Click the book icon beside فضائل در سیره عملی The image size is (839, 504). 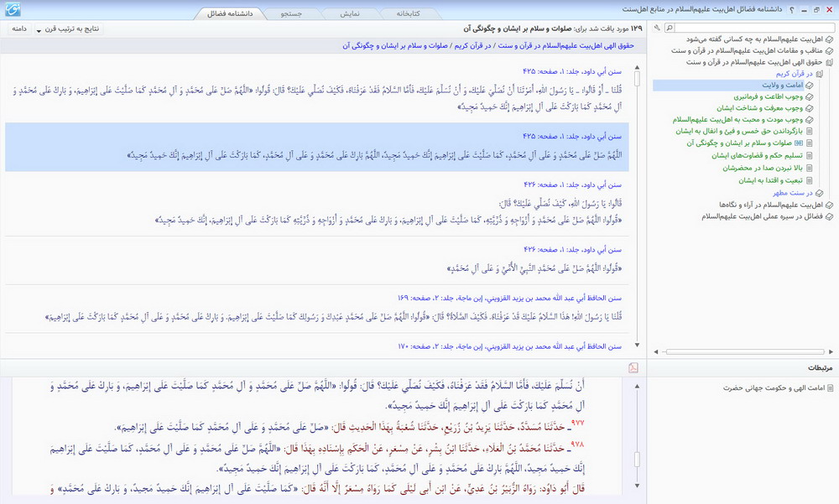tap(829, 216)
